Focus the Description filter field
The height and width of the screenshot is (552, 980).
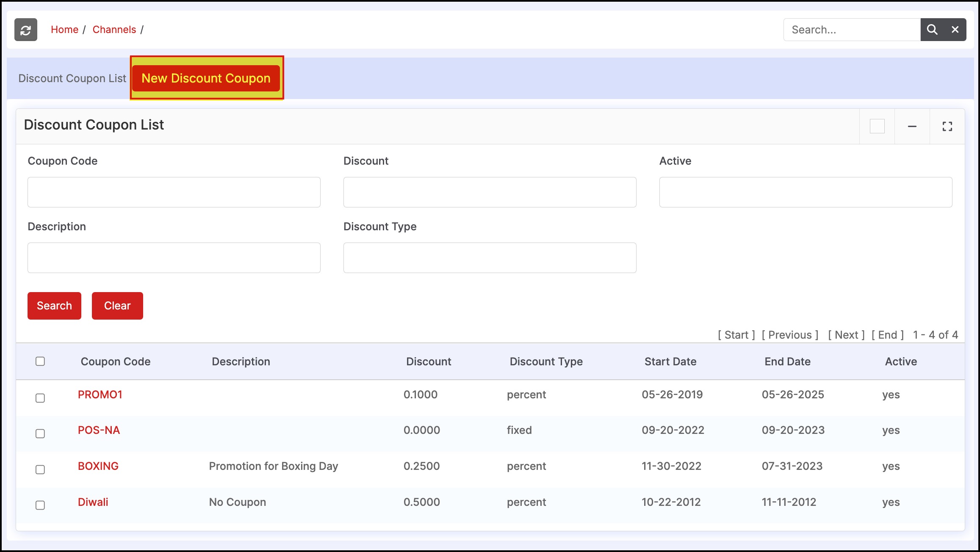pos(174,258)
